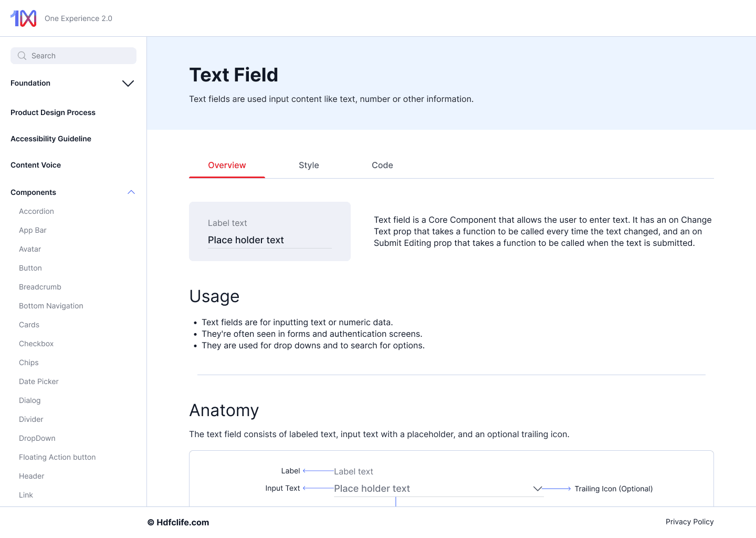Screen dimensions: 756x538
Task: Switch to the Overview tab
Action: (227, 165)
